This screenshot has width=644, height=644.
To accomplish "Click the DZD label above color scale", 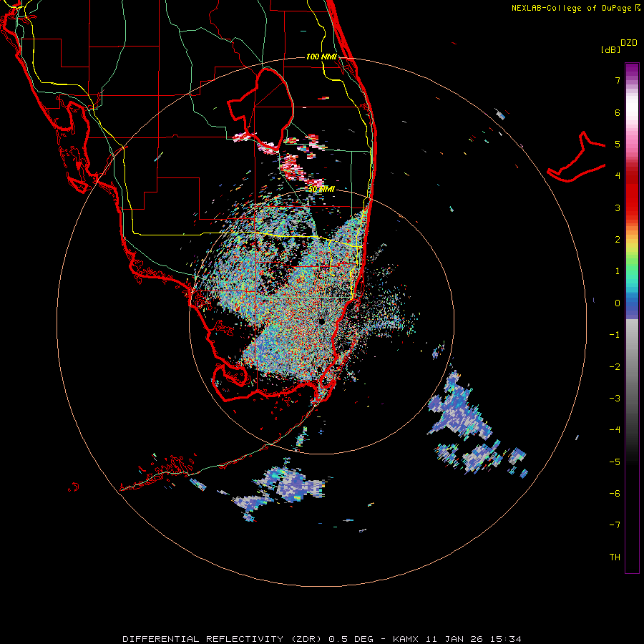I will (628, 43).
